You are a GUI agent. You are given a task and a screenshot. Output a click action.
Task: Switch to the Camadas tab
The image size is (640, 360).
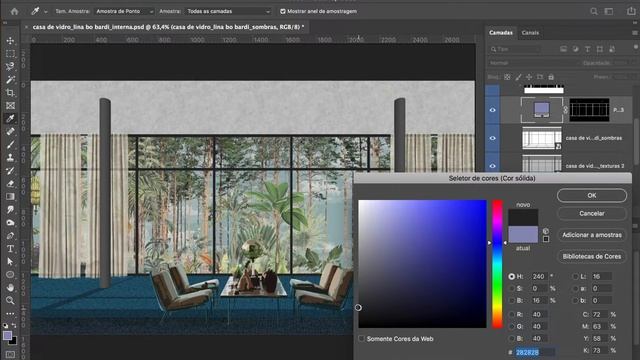pos(501,33)
